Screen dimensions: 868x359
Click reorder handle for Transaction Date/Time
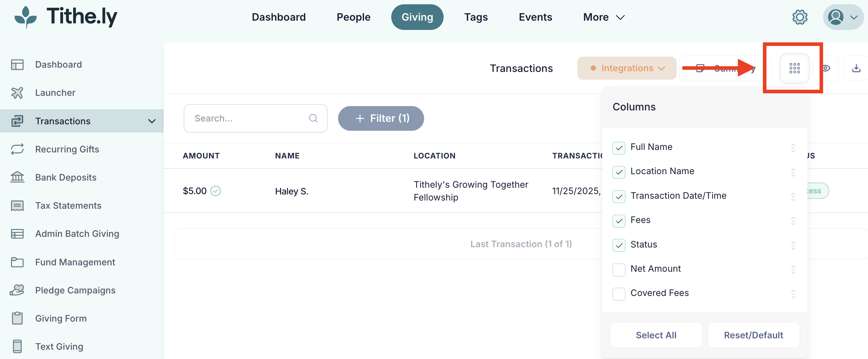(x=793, y=197)
